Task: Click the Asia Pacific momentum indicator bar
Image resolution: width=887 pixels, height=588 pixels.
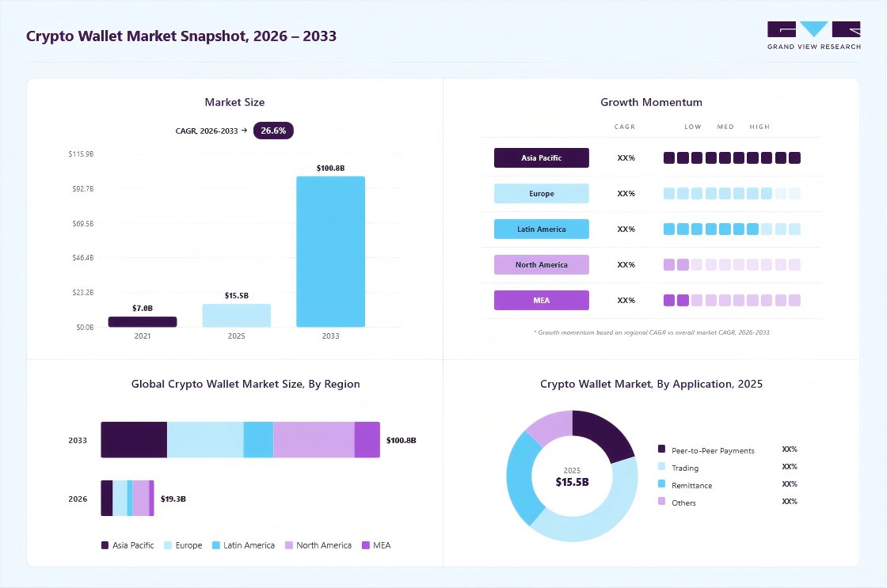Action: click(x=732, y=157)
